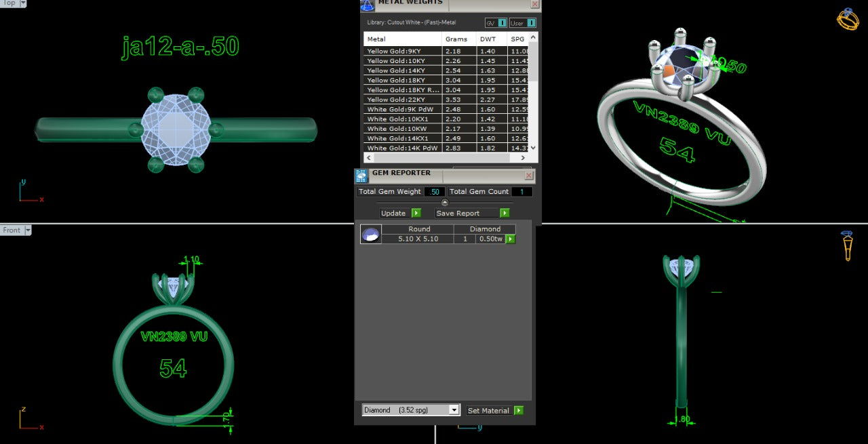Select the Yellow Gold:18KY R... row

[446, 89]
